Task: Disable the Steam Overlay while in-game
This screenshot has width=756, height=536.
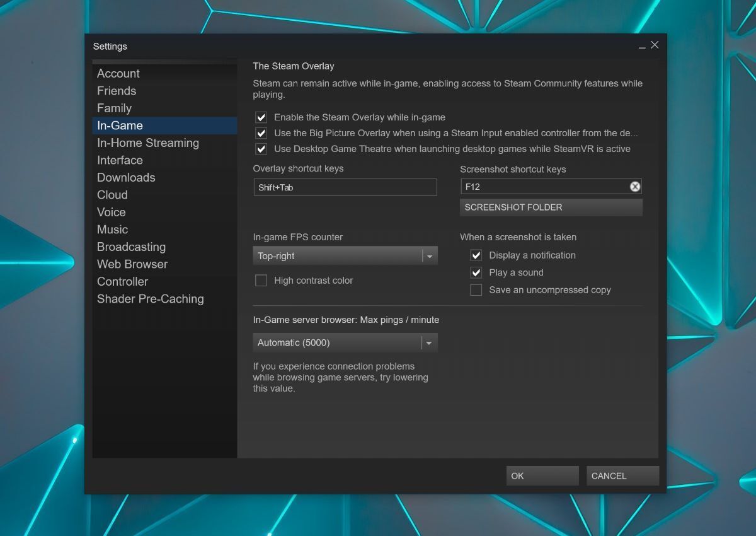Action: pyautogui.click(x=261, y=117)
